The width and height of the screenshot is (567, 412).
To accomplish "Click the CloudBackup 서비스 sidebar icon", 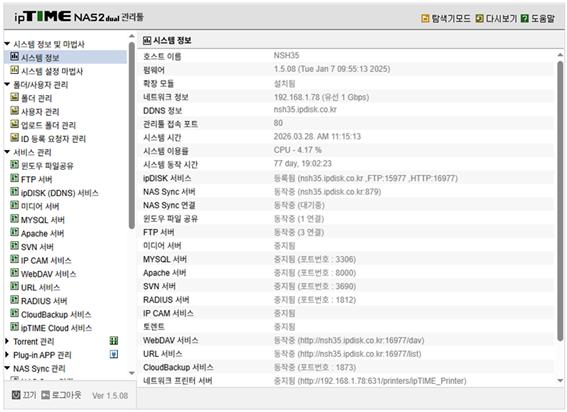I will tap(14, 313).
